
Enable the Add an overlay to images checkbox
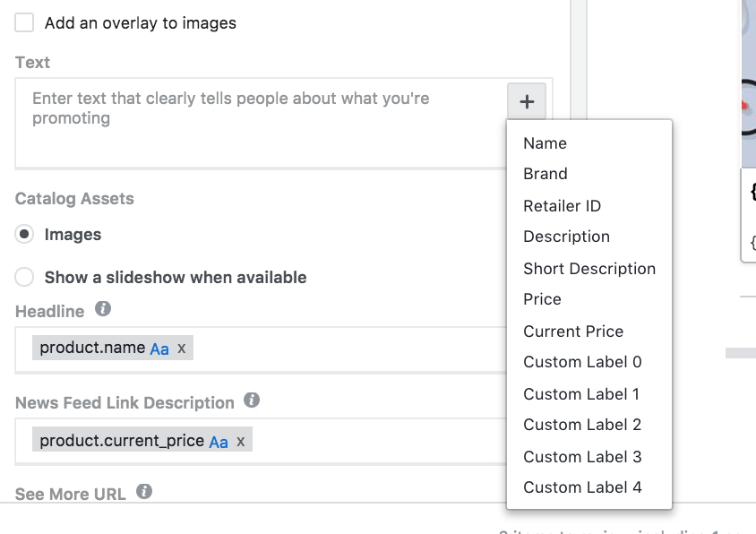pos(24,22)
